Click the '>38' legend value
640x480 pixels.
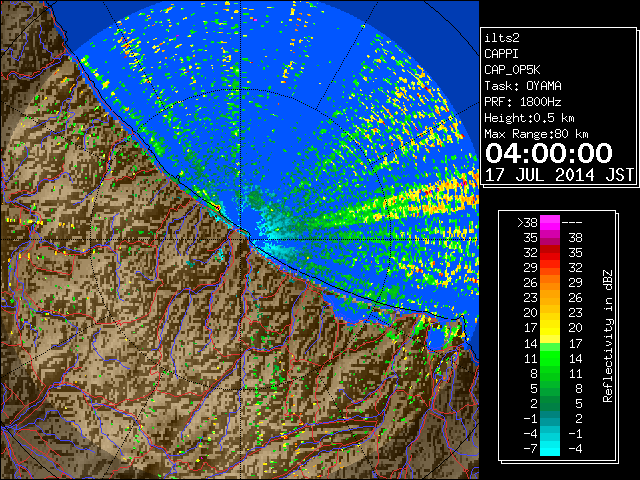point(527,223)
